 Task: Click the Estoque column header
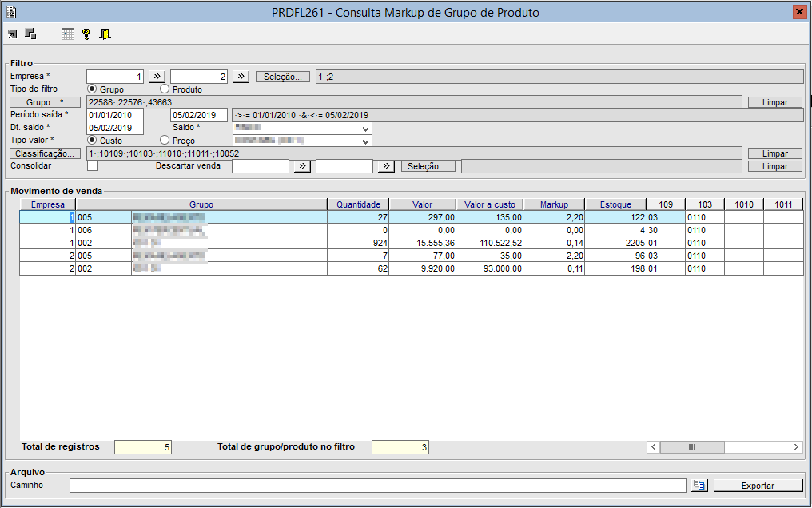pos(615,204)
